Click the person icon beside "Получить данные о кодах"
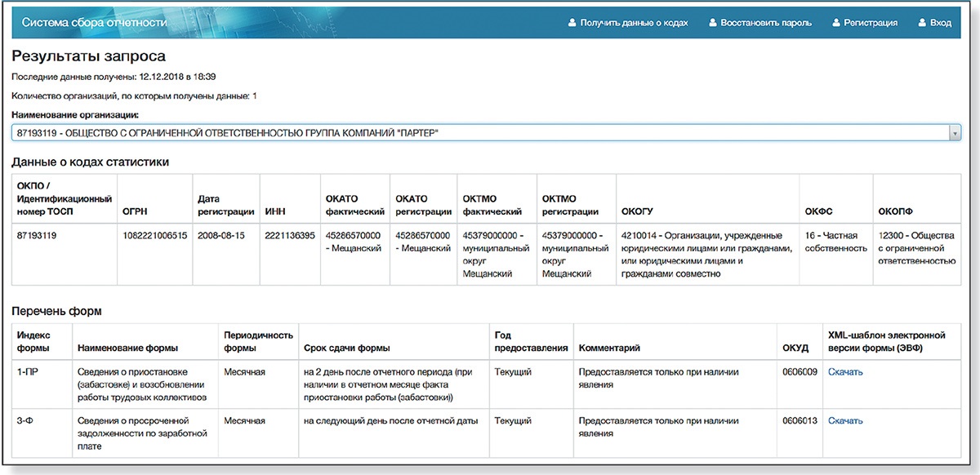980x475 pixels. [572, 23]
